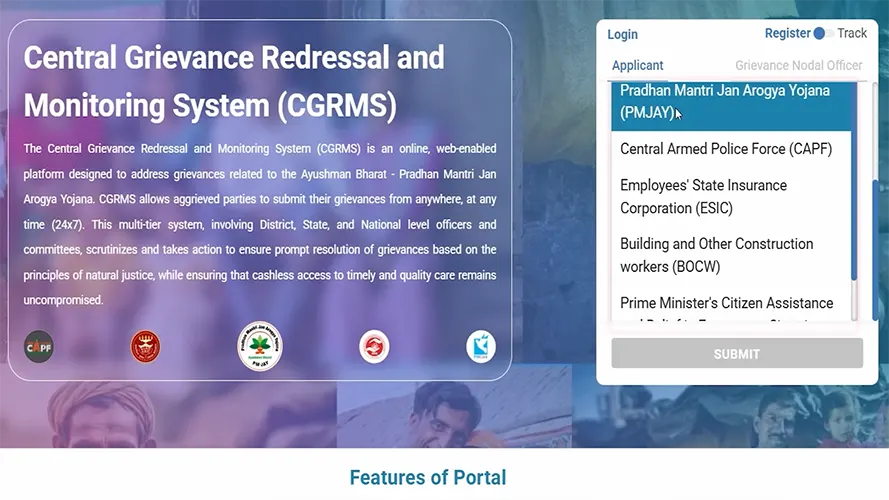The height and width of the screenshot is (500, 889).
Task: Click the Track label
Action: (x=852, y=33)
